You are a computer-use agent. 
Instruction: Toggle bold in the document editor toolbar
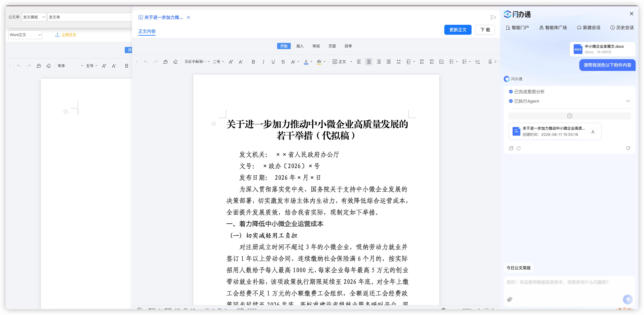[x=253, y=62]
